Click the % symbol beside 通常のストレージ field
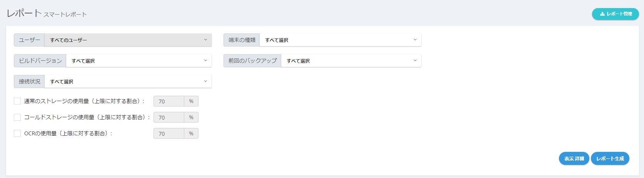The image size is (644, 178). tap(191, 101)
